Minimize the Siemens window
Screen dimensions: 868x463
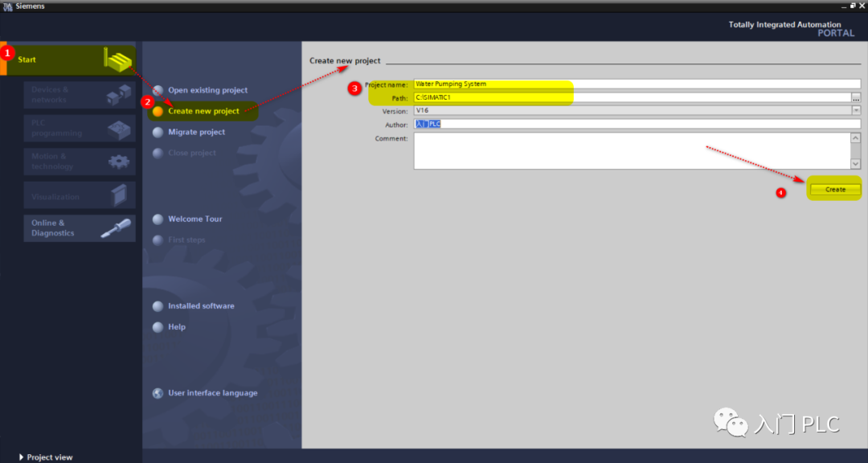pos(843,6)
